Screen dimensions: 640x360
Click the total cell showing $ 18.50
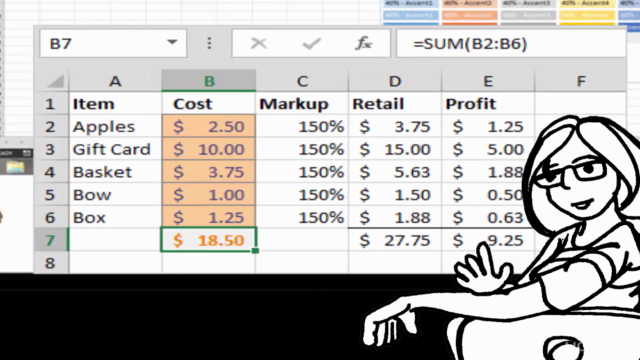(209, 240)
